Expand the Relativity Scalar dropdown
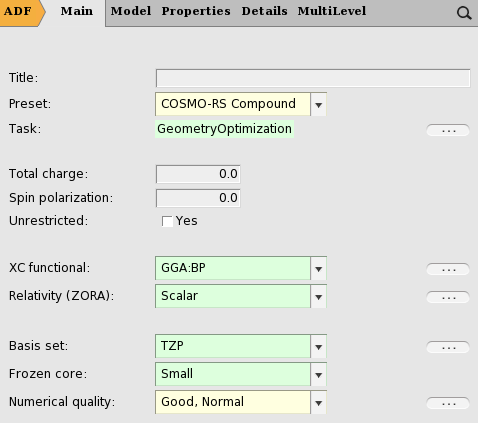The width and height of the screenshot is (478, 423). 241,296
